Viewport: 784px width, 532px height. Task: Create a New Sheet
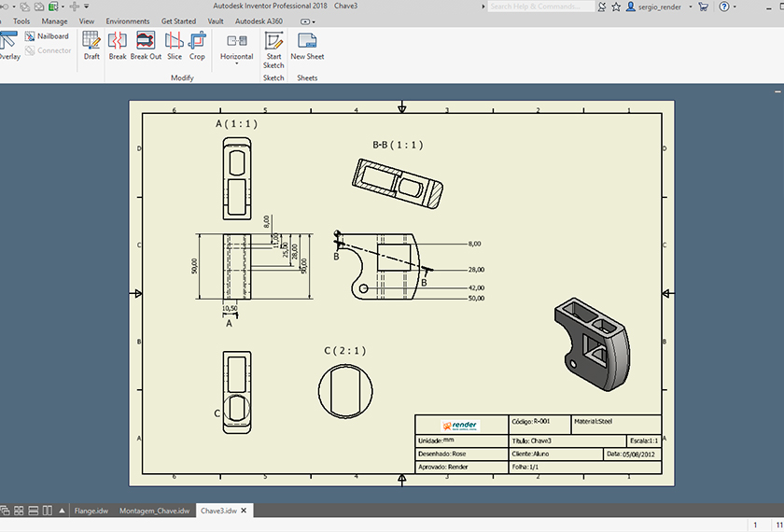[x=307, y=45]
